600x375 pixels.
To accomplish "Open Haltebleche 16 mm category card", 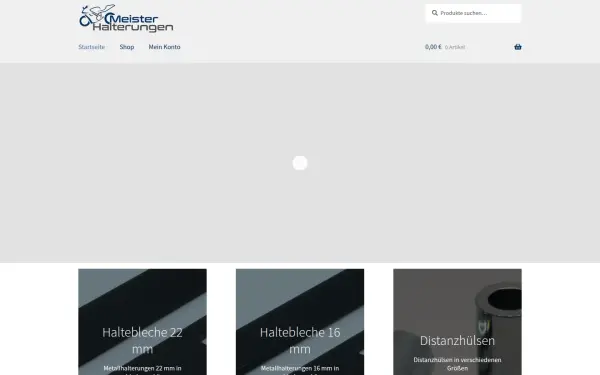I will (x=300, y=322).
